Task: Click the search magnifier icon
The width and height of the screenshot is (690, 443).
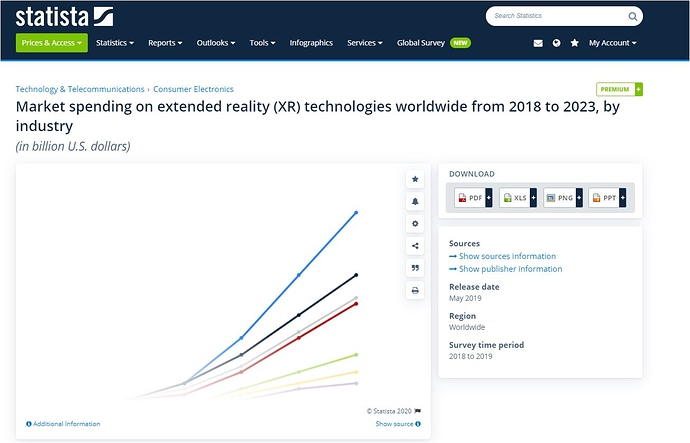Action: pos(632,16)
